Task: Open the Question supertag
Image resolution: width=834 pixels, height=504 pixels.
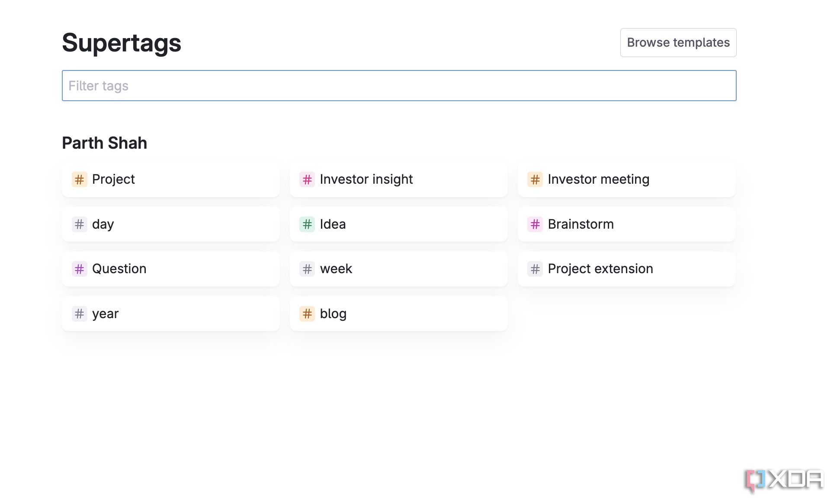Action: pos(171,269)
